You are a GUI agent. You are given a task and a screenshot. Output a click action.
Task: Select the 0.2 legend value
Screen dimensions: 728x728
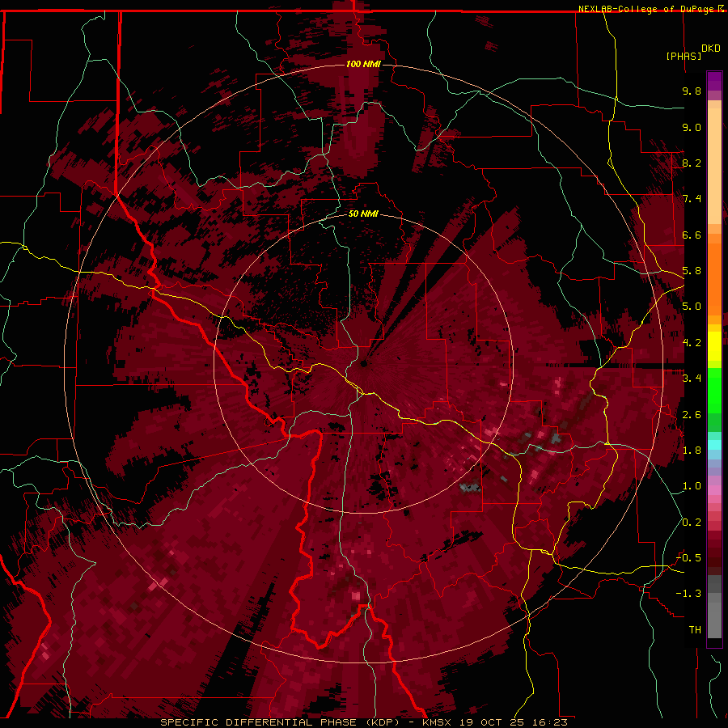[692, 523]
